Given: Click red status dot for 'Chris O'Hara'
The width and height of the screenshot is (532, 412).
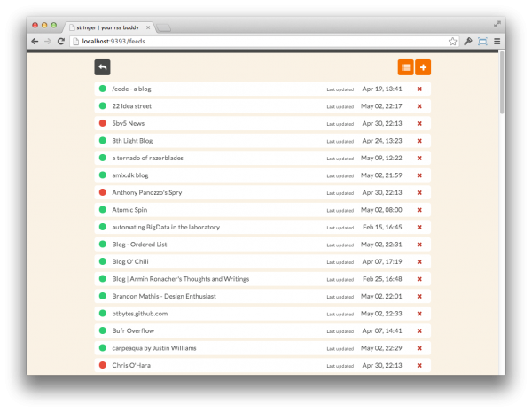Looking at the screenshot, I should 103,365.
